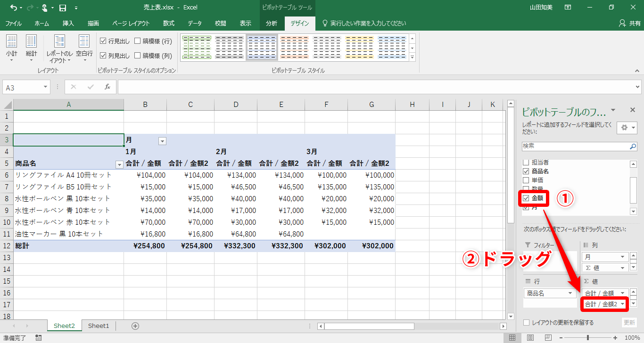This screenshot has width=644, height=343.
Task: Switch to the ホーム tab
Action: pos(41,23)
